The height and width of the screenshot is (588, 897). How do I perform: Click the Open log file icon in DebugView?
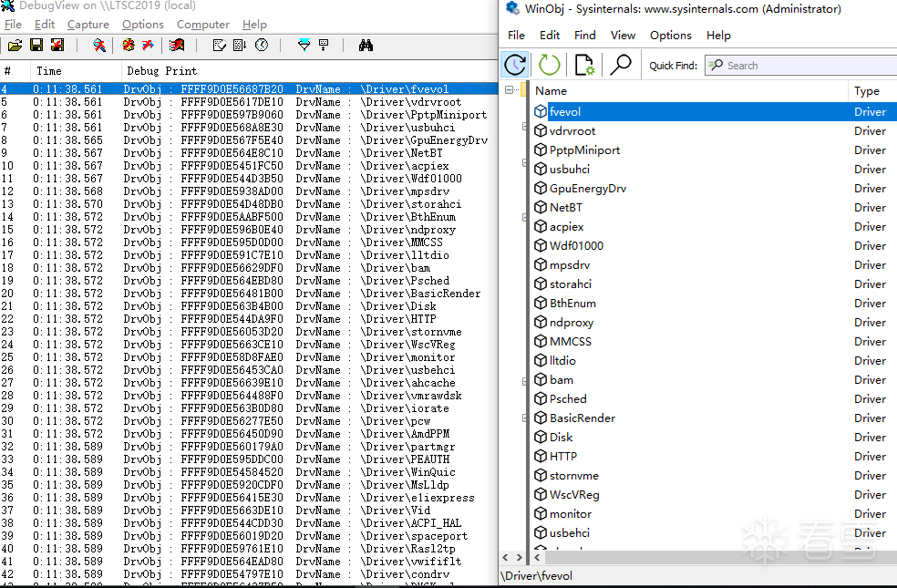click(x=15, y=46)
